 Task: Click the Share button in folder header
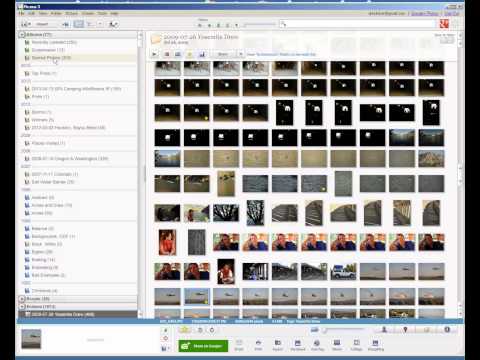click(223, 54)
